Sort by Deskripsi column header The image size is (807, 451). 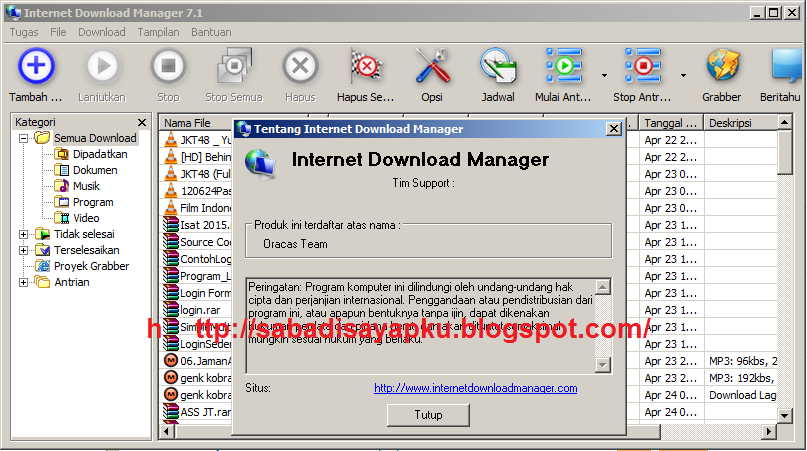(x=740, y=123)
